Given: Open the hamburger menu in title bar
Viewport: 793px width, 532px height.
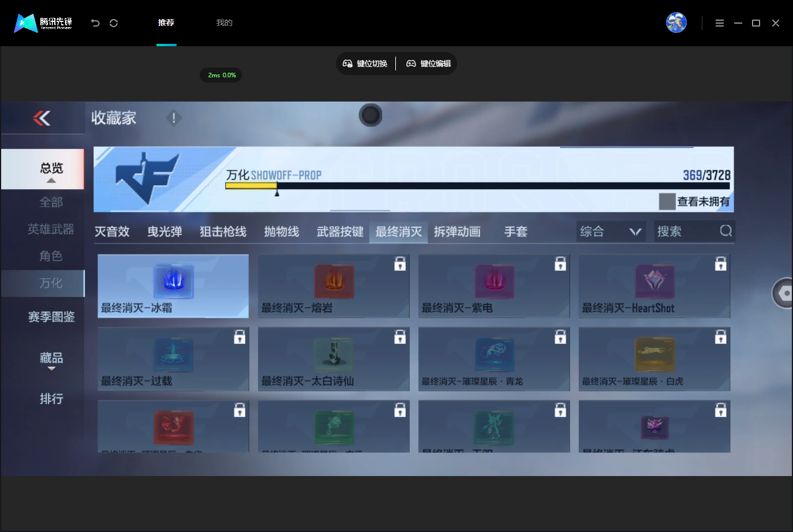Looking at the screenshot, I should [x=720, y=23].
